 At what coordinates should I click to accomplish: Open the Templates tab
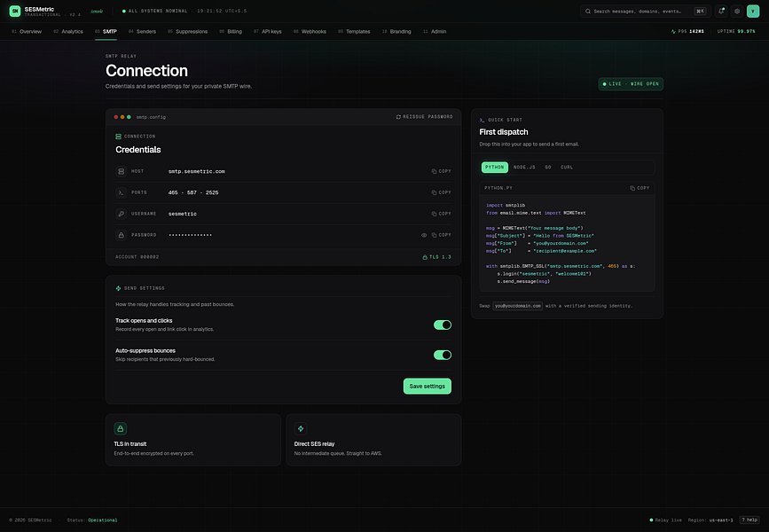coord(354,31)
